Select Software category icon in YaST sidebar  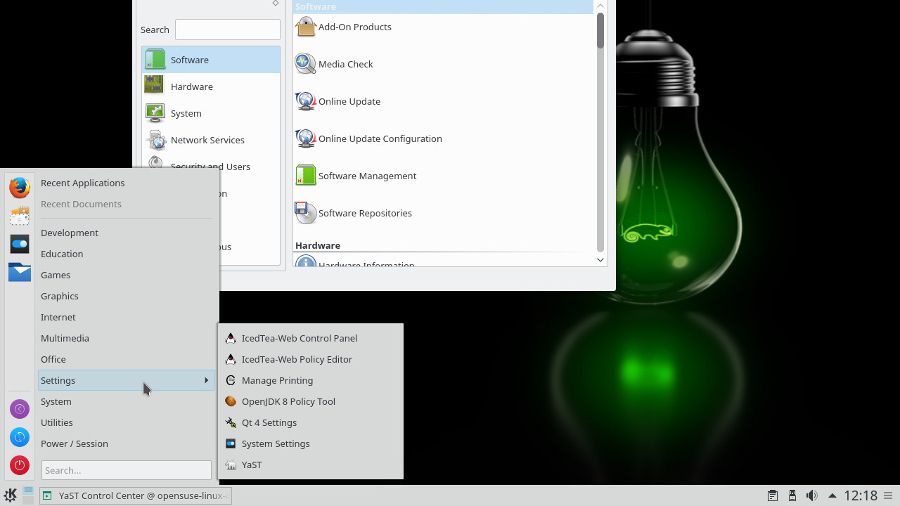coord(154,59)
